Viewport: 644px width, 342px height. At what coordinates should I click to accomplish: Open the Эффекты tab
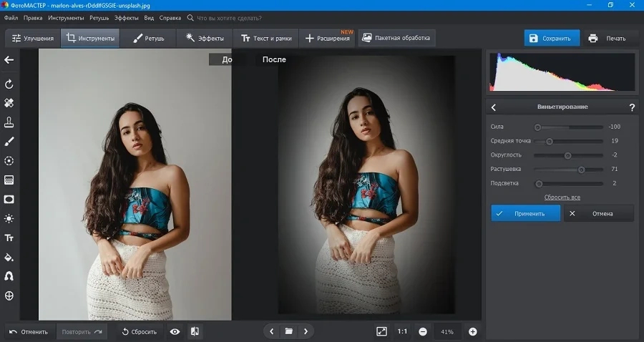tap(205, 38)
